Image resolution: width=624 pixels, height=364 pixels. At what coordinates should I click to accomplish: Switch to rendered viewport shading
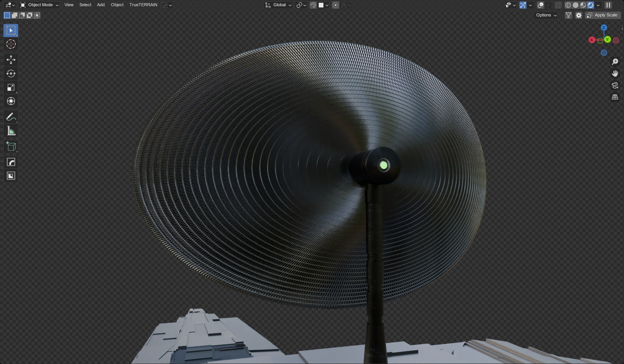click(x=591, y=5)
